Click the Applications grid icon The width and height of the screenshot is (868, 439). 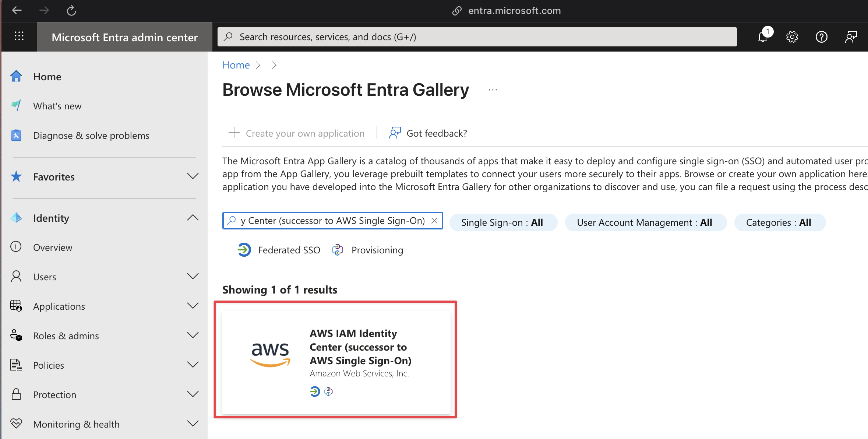(x=16, y=306)
